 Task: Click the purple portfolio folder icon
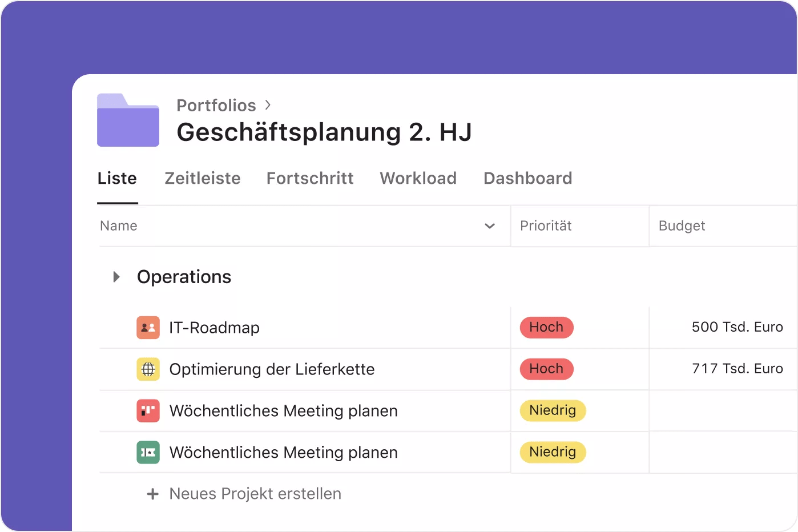128,120
